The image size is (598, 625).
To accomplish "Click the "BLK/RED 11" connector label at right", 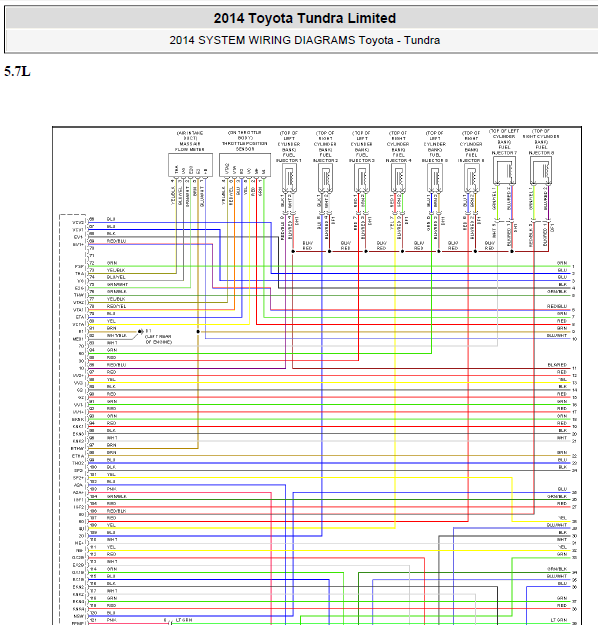I will 562,366.
